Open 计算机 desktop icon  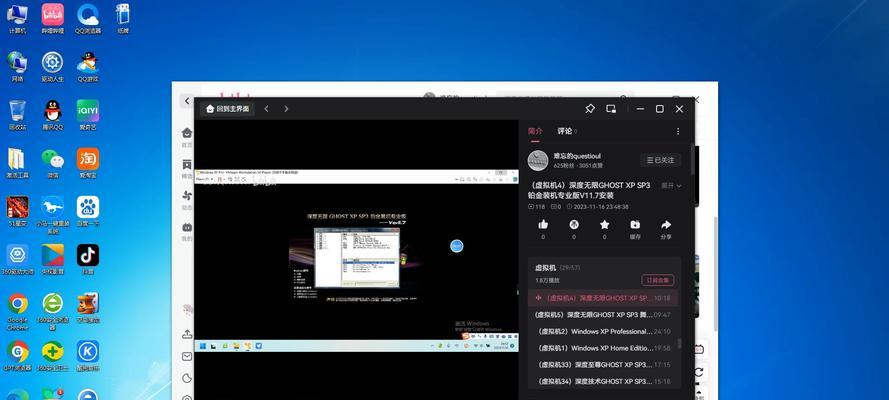(17, 18)
